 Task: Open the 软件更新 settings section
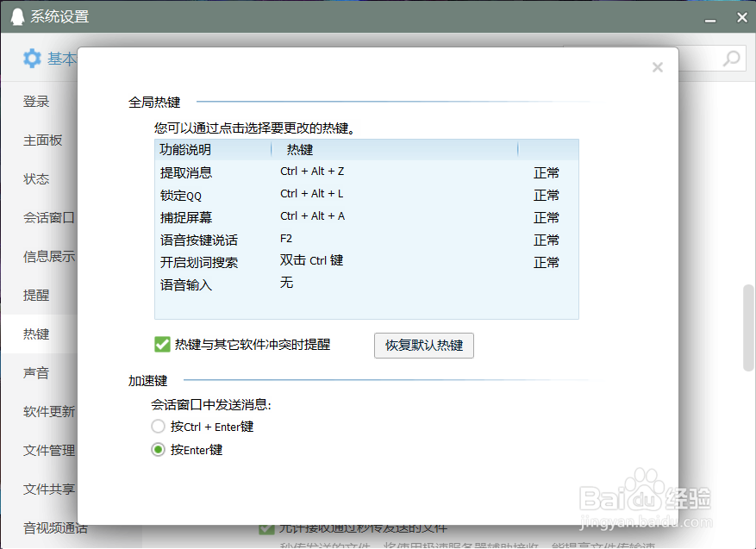(x=48, y=411)
